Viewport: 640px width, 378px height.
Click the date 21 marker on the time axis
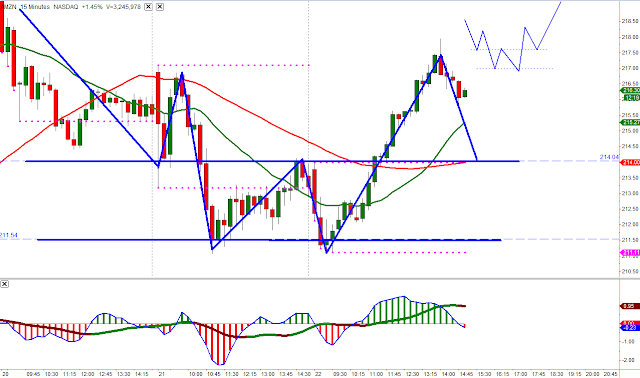coord(161,374)
